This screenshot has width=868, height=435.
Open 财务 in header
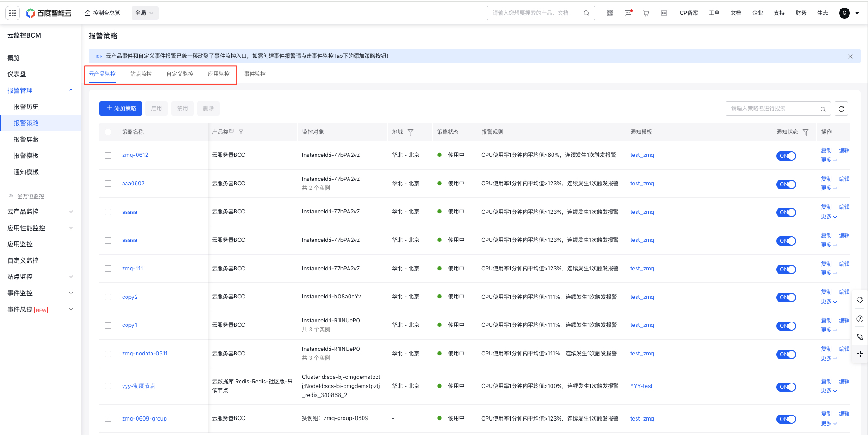[801, 13]
